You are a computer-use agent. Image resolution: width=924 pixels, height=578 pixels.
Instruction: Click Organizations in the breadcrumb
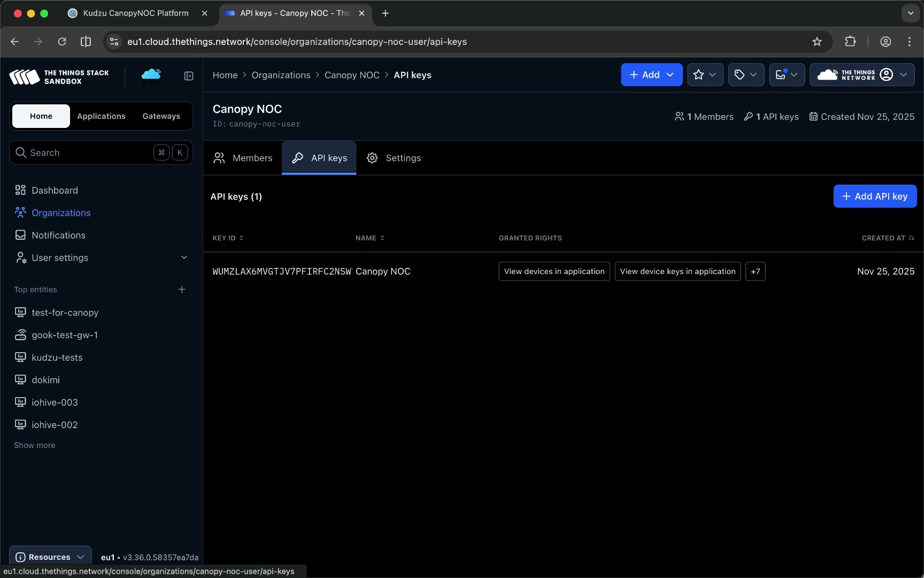tap(281, 75)
